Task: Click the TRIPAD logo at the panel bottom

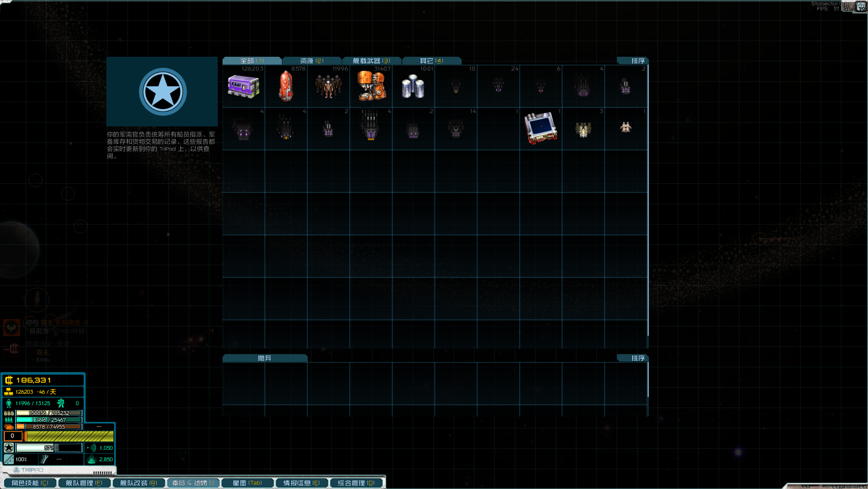Action: 28,470
